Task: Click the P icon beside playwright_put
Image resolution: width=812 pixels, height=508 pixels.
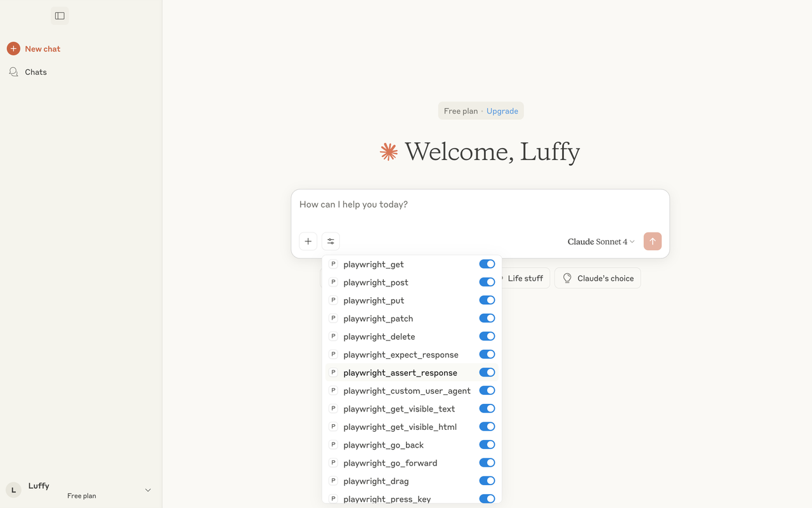Action: click(x=333, y=300)
